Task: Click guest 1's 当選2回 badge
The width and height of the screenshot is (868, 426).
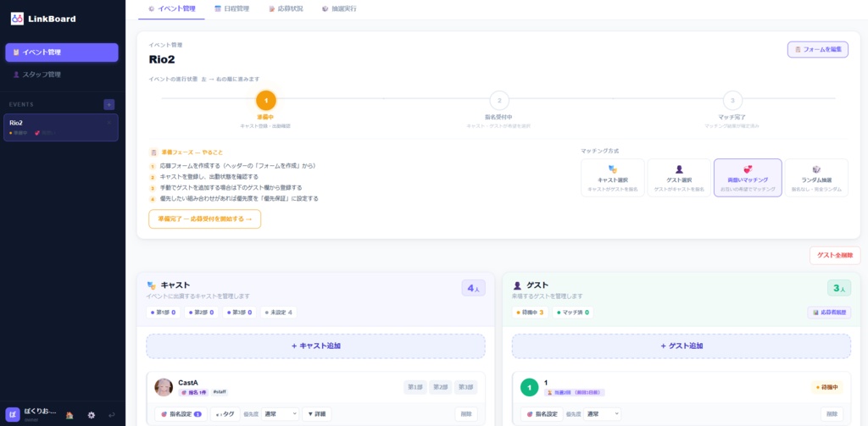Action: click(575, 392)
